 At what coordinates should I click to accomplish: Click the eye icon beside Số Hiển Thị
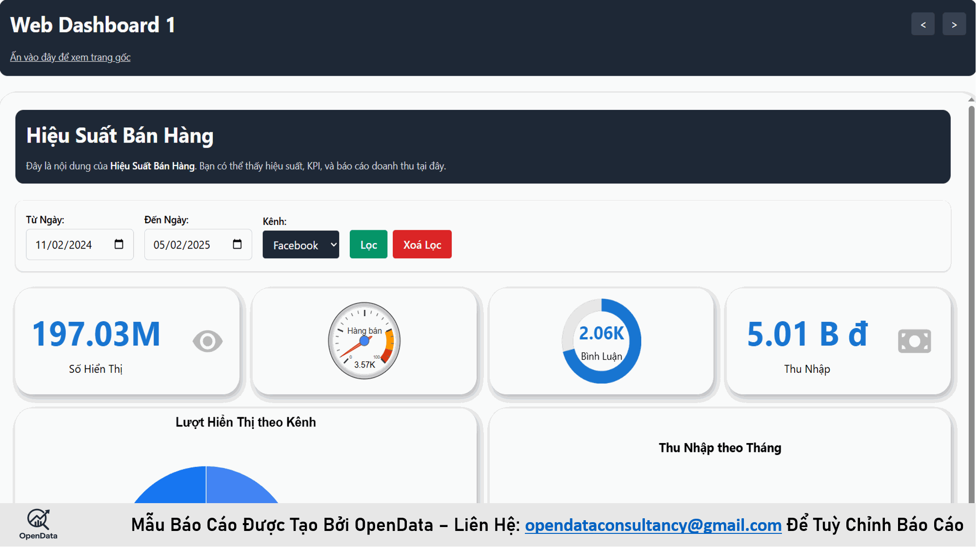click(x=207, y=341)
